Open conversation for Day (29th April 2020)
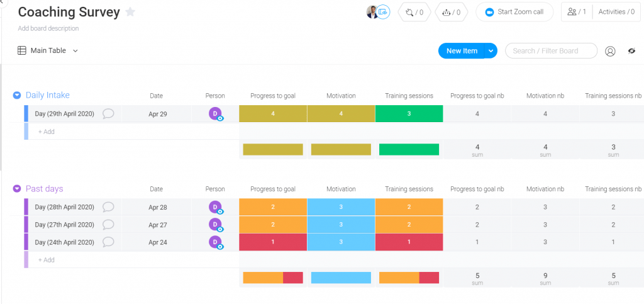Viewport: 644px width, 304px height. (108, 114)
